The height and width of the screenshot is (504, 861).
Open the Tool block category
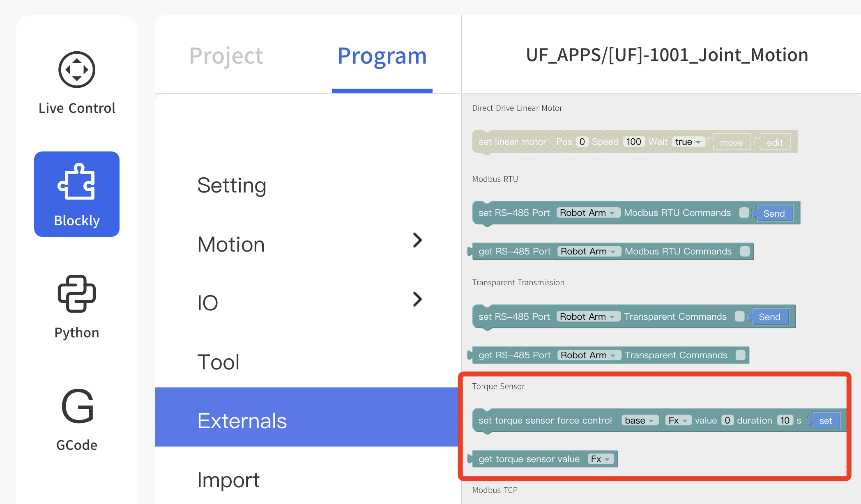[218, 362]
